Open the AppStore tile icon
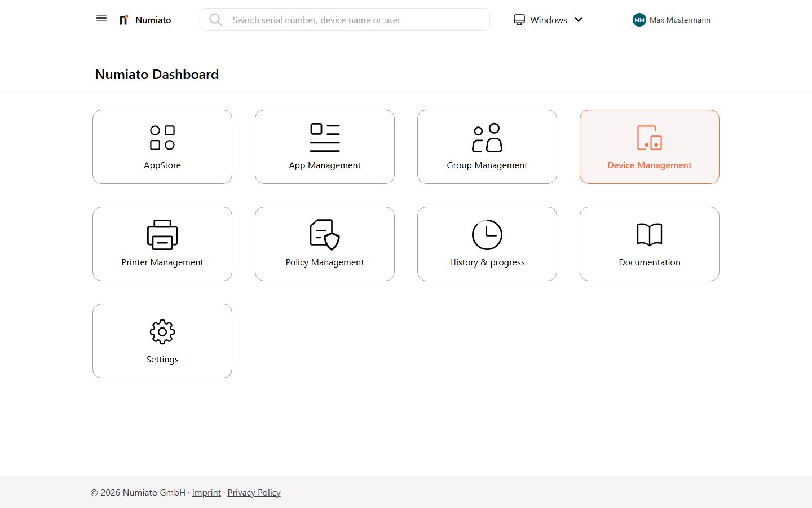Viewport: 812px width, 508px height. [x=162, y=137]
